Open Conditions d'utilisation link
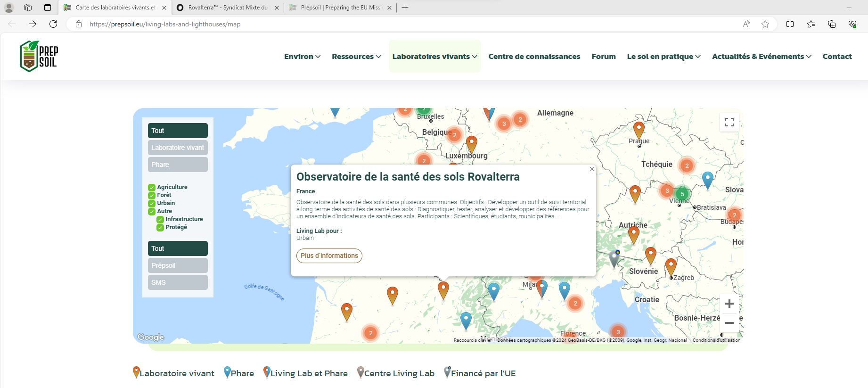This screenshot has height=388, width=868. (x=716, y=340)
